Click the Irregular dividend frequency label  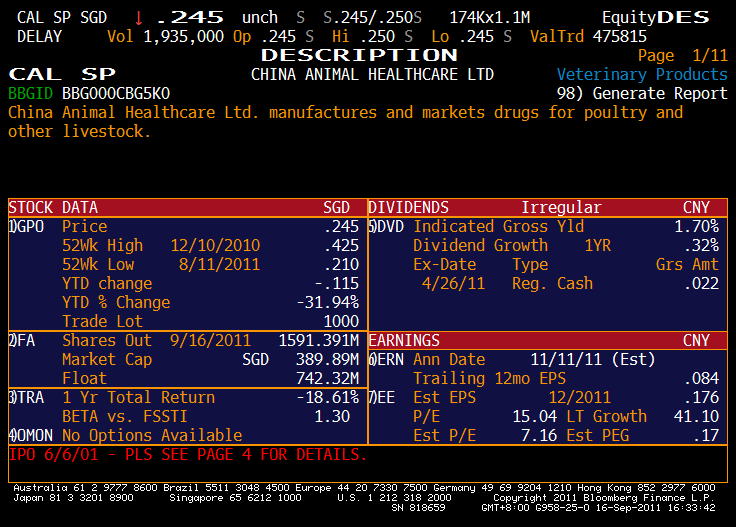(x=562, y=207)
